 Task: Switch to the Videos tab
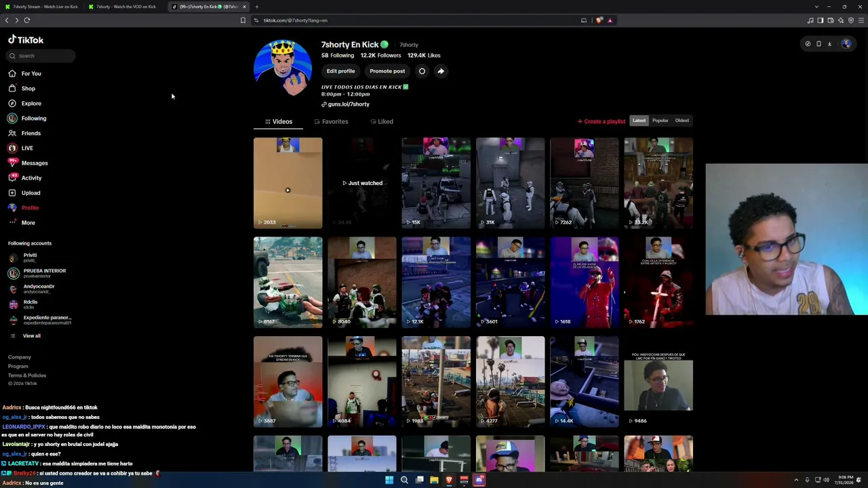pyautogui.click(x=279, y=122)
